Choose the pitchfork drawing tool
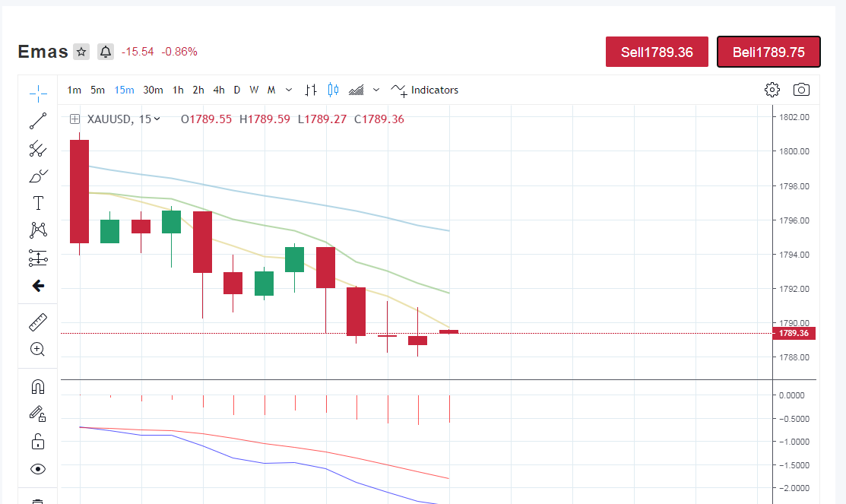 click(38, 148)
